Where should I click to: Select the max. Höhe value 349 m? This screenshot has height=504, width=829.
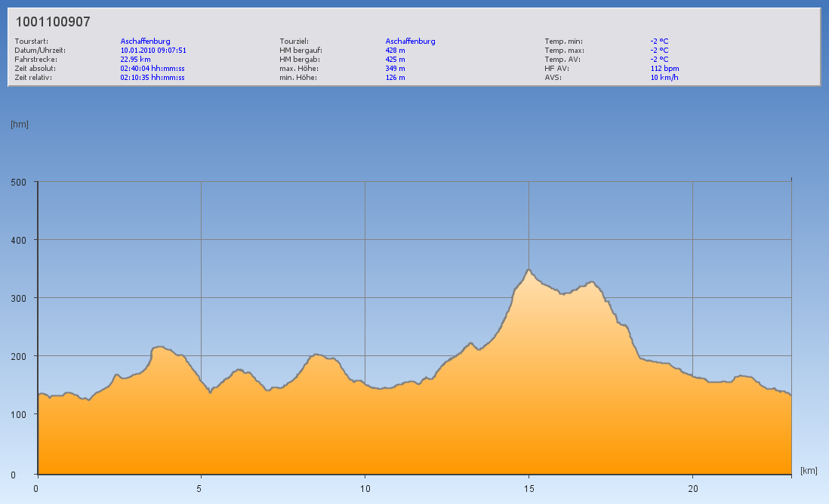(x=395, y=68)
